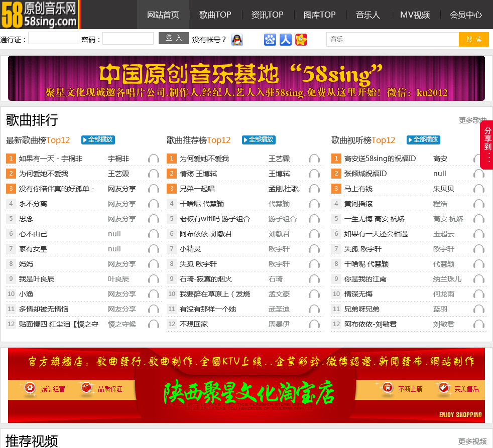This screenshot has width=493, height=448.
Task: Open the 中国原创音乐基地 purple banner
Action: click(247, 78)
